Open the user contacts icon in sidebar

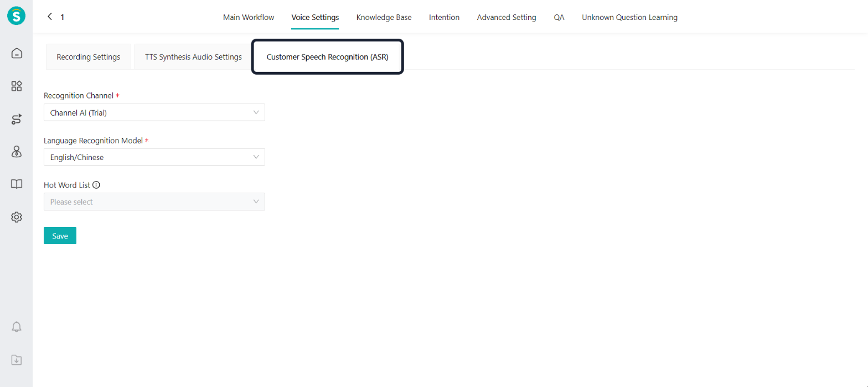click(x=17, y=152)
